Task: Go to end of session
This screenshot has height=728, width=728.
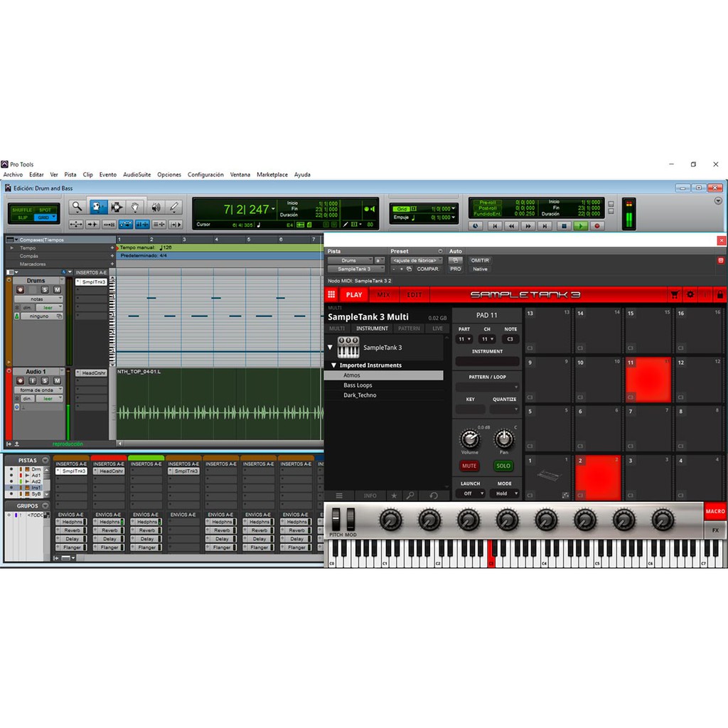Action: point(545,226)
